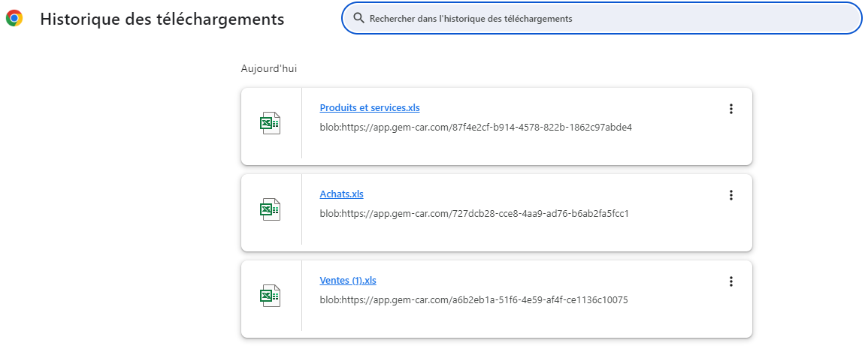Click the Excel file icon for Ventes (1).xls
Screen dimensions: 868x349
[270, 296]
